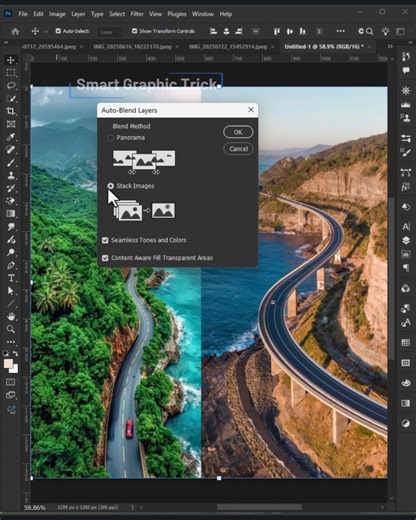Select the Brush tool
The image size is (416, 520).
(11, 163)
